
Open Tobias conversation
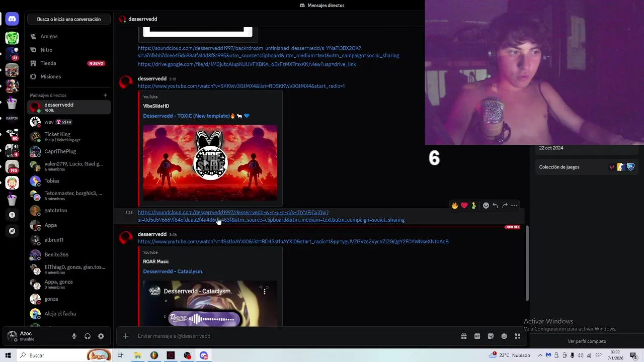(69, 181)
